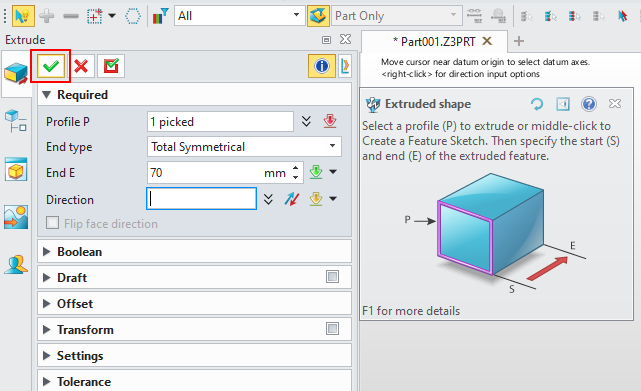Open dropdown arrow next to dashed box selection
The width and height of the screenshot is (641, 391).
click(112, 16)
